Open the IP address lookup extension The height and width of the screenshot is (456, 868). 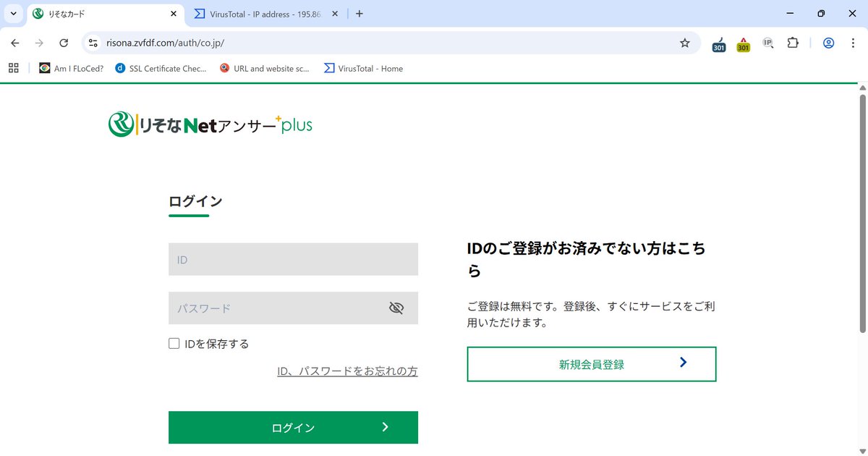tap(767, 43)
